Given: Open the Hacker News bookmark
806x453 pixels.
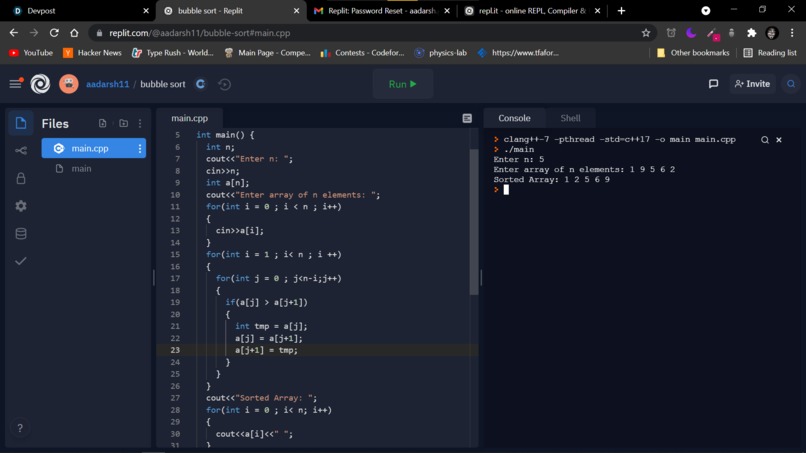Looking at the screenshot, I should (x=93, y=52).
